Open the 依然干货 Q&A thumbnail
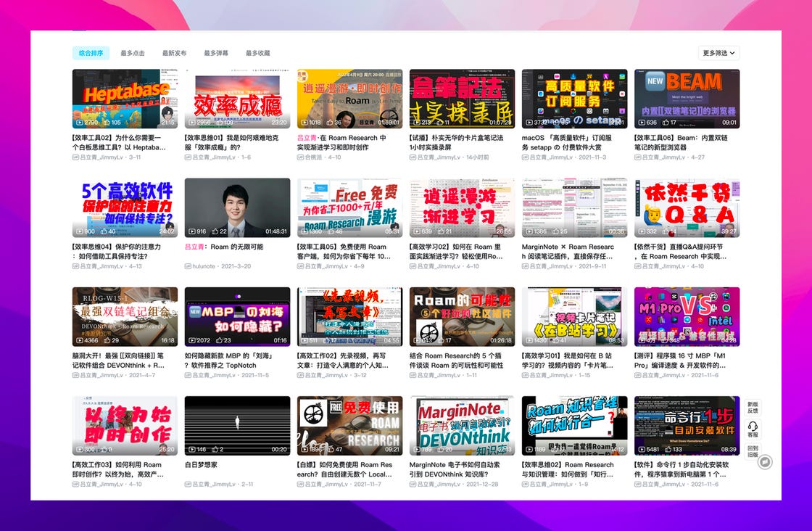This screenshot has width=812, height=531. (x=687, y=207)
